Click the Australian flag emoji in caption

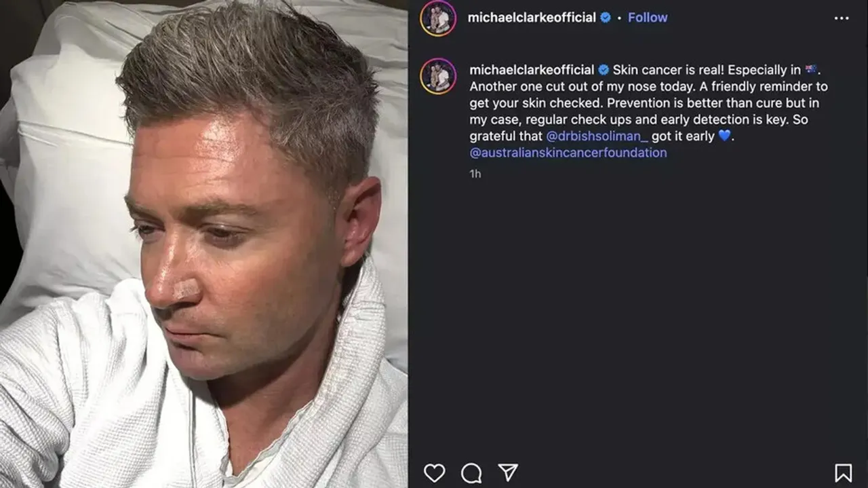point(811,69)
